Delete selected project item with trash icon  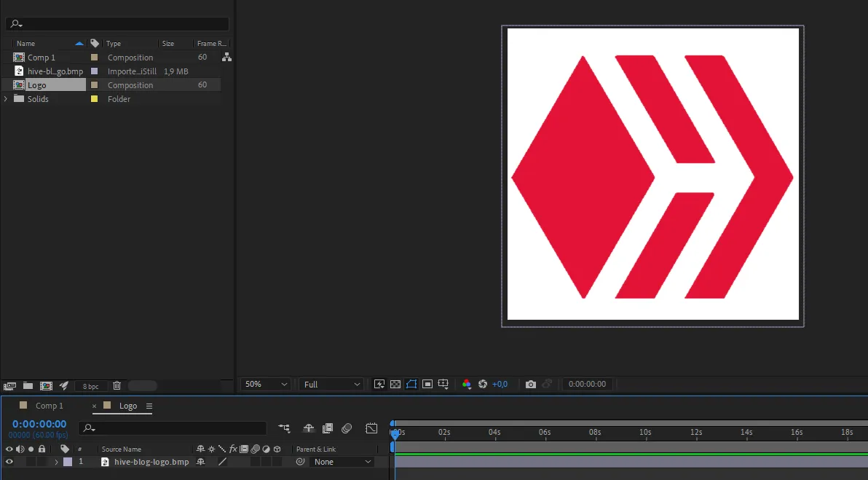117,386
